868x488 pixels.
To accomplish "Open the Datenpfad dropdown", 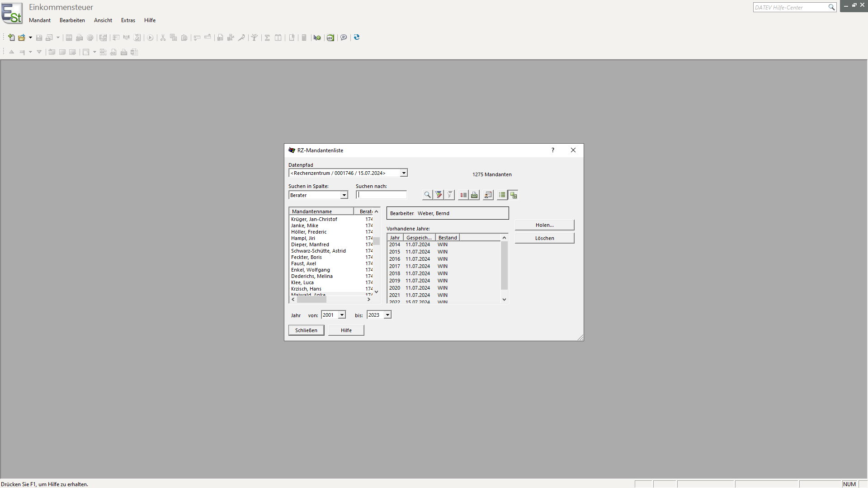I will 403,173.
